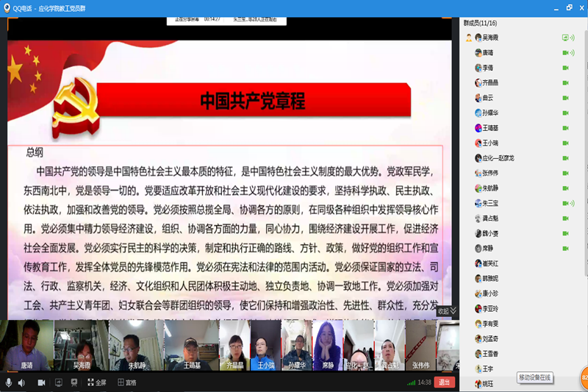This screenshot has width=588, height=392.
Task: Turn off the camera in the toolbar
Action: pos(41,382)
